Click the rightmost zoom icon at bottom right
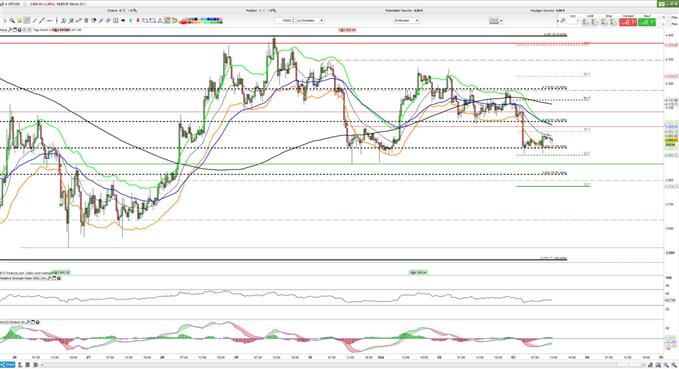This screenshot has width=679, height=369. pyautogui.click(x=674, y=365)
